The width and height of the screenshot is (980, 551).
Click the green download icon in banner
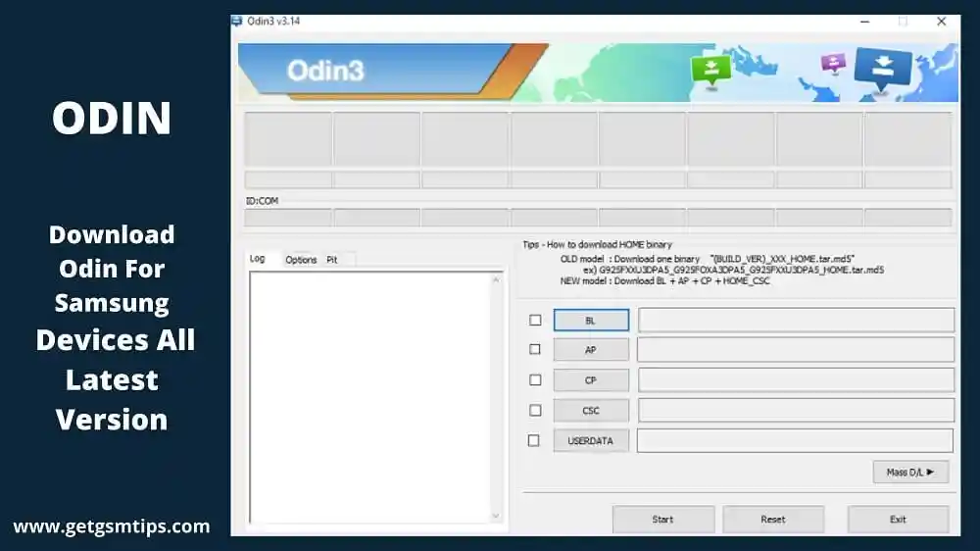[x=710, y=70]
